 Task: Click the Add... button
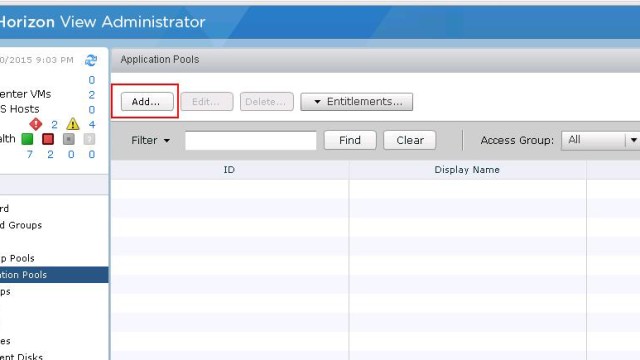(x=147, y=102)
